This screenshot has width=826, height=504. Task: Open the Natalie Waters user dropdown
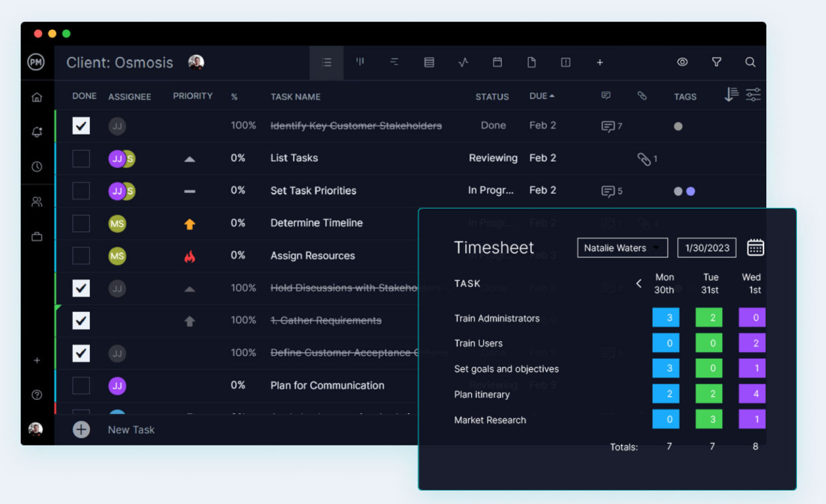point(622,248)
